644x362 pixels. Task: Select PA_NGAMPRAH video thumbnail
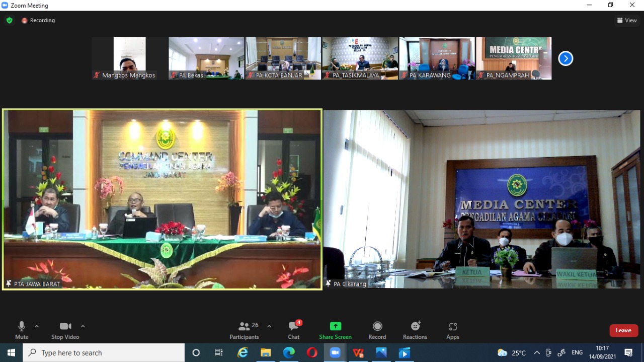(514, 58)
